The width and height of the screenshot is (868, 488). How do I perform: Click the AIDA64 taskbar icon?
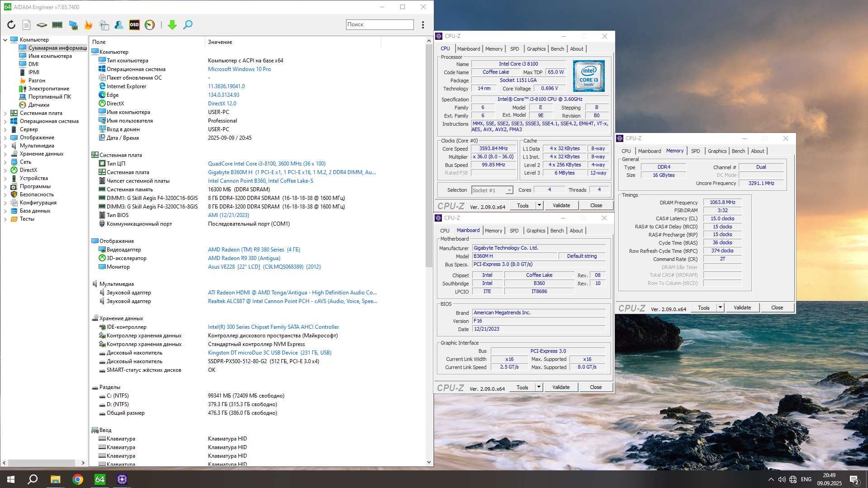[100, 479]
